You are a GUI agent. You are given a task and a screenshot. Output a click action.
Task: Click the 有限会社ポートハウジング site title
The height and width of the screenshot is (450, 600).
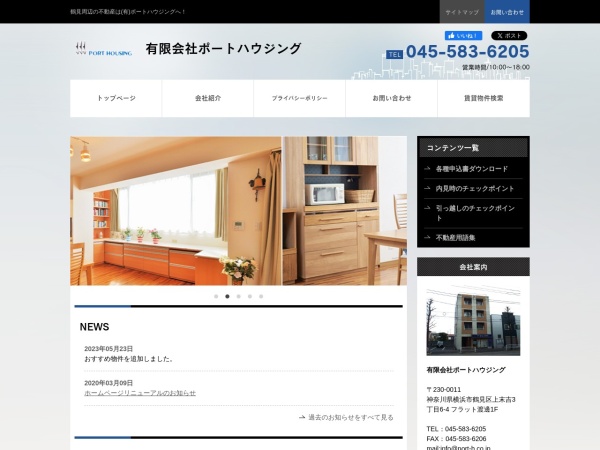223,49
